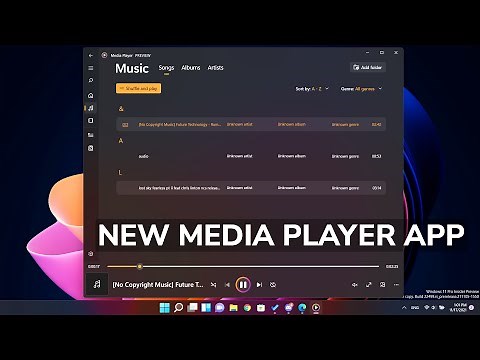The width and height of the screenshot is (480, 360).
Task: Switch to the Artists tab
Action: click(215, 68)
